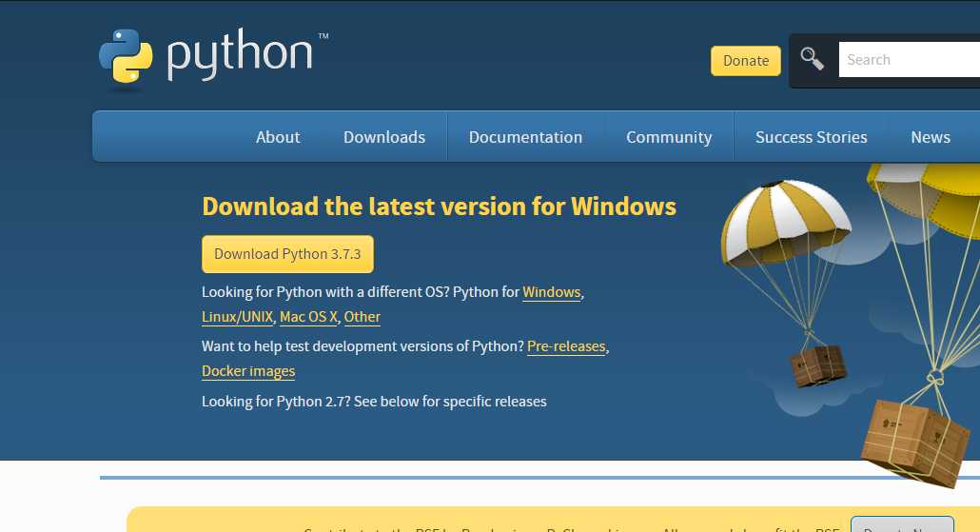This screenshot has height=532, width=980.
Task: Follow the Linux/UNIX link
Action: click(238, 317)
